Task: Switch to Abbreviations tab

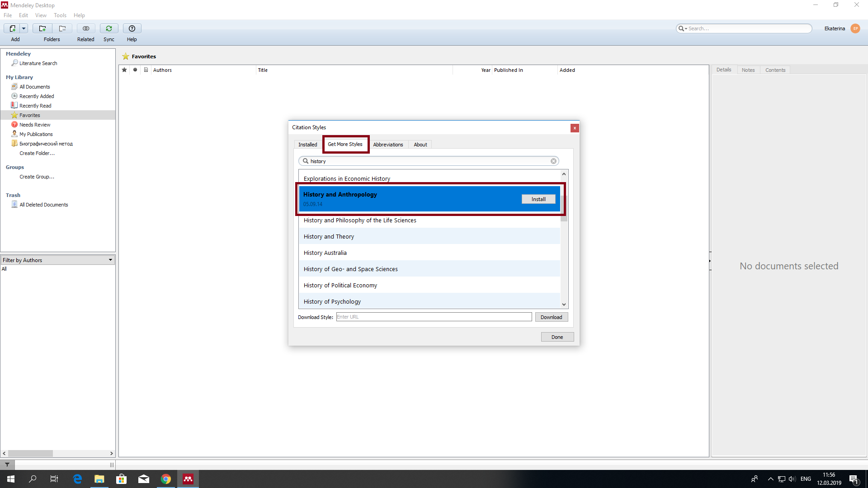Action: click(x=388, y=145)
